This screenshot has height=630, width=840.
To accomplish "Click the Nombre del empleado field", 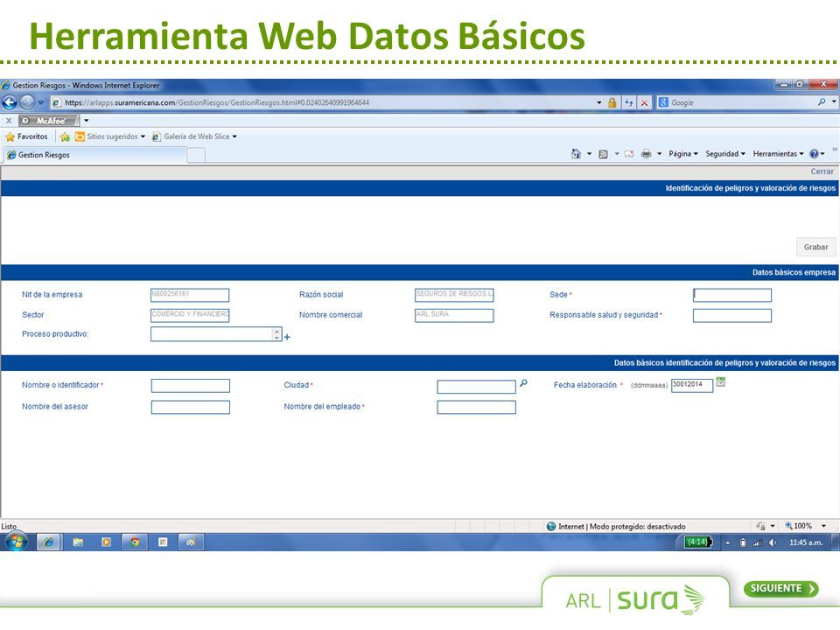I will pyautogui.click(x=476, y=407).
